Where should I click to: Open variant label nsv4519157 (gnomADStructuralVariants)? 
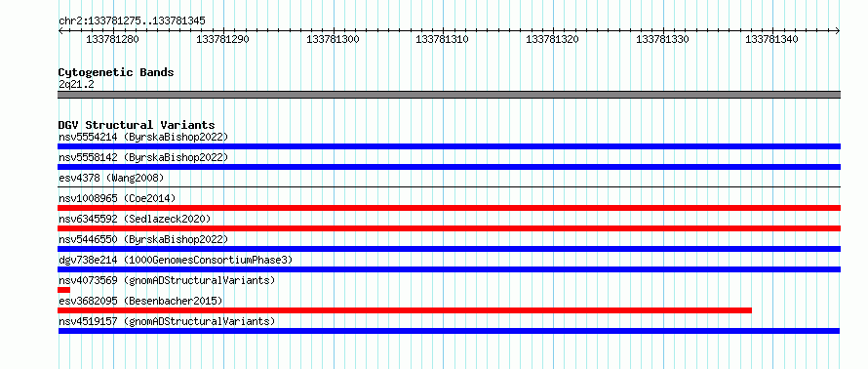(x=166, y=321)
